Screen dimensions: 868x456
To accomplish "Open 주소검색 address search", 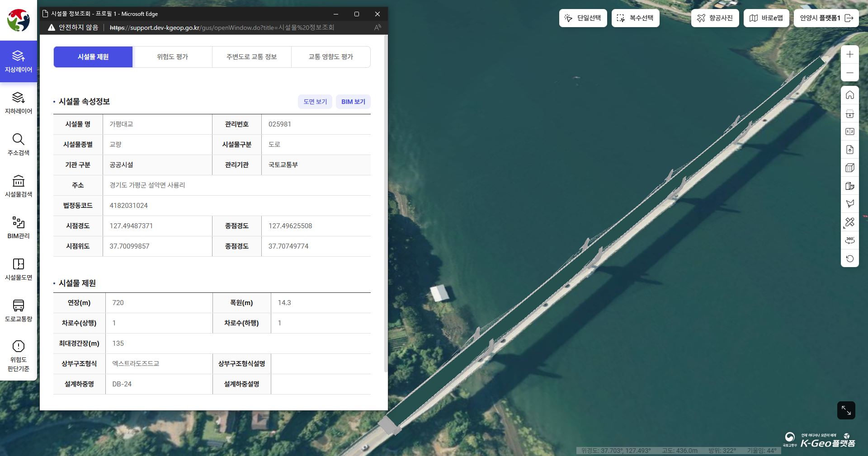I will (x=18, y=145).
